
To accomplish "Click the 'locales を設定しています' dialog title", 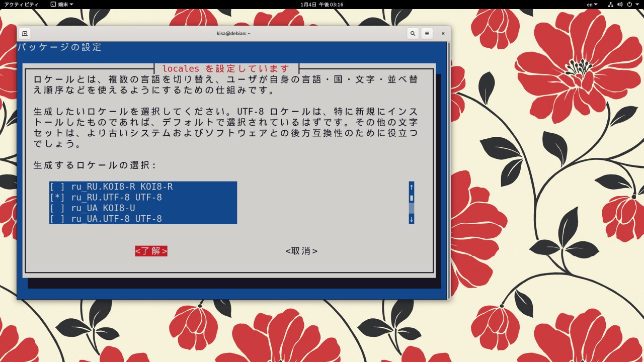I will [x=226, y=68].
